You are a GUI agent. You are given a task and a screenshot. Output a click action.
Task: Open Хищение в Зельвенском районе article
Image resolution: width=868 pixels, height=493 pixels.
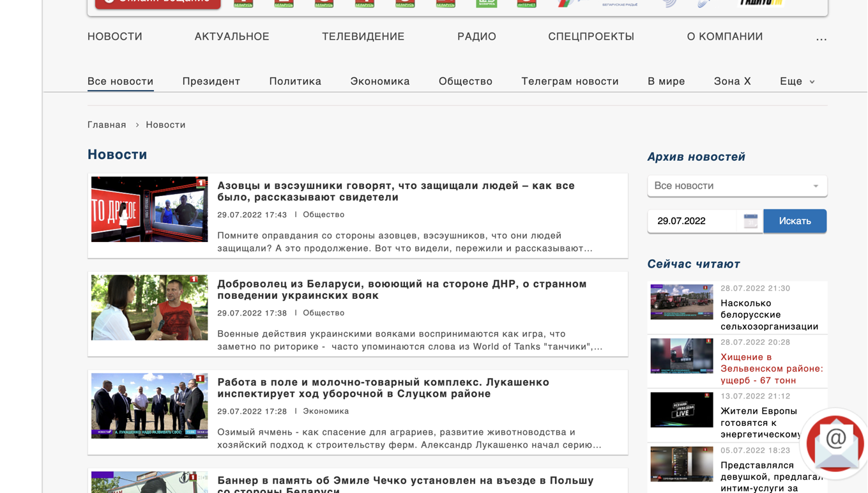pyautogui.click(x=772, y=368)
